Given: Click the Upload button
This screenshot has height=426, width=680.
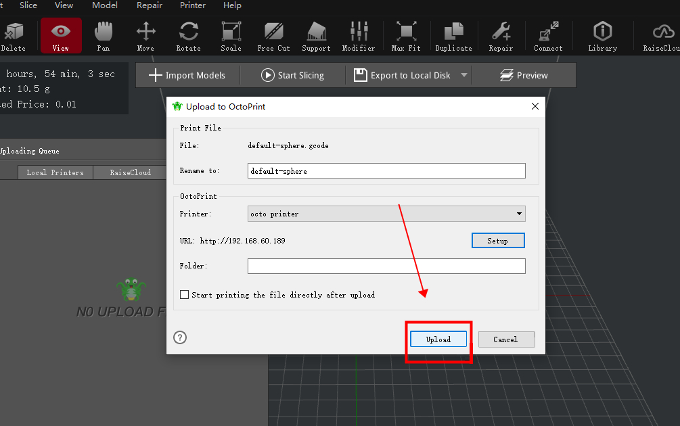Looking at the screenshot, I should pos(438,339).
